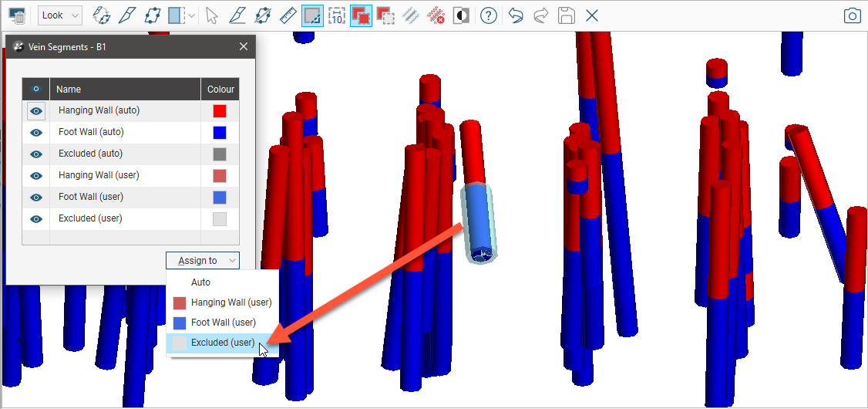Open the Look dropdown
Viewport: 868px width, 409px height.
pyautogui.click(x=60, y=15)
